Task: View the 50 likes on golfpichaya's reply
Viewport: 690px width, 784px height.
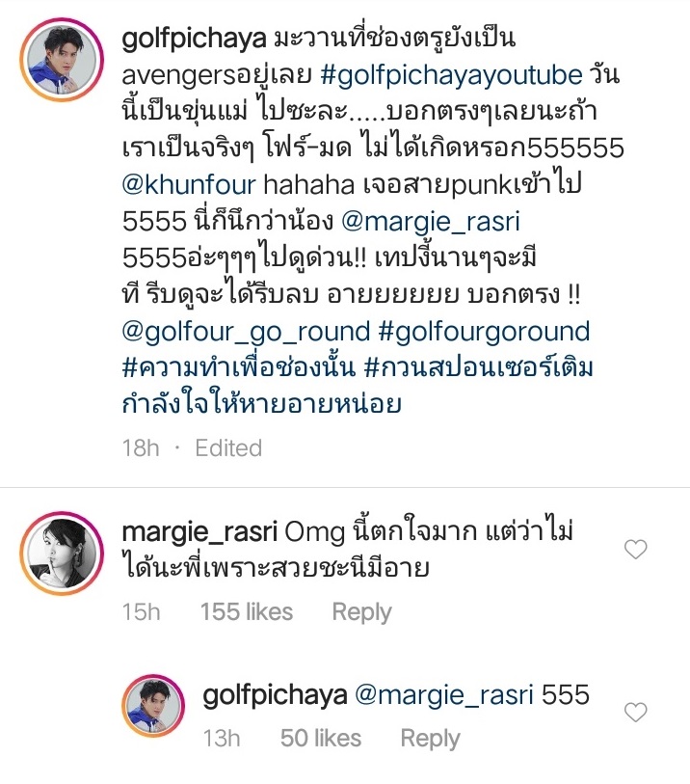Action: (321, 739)
